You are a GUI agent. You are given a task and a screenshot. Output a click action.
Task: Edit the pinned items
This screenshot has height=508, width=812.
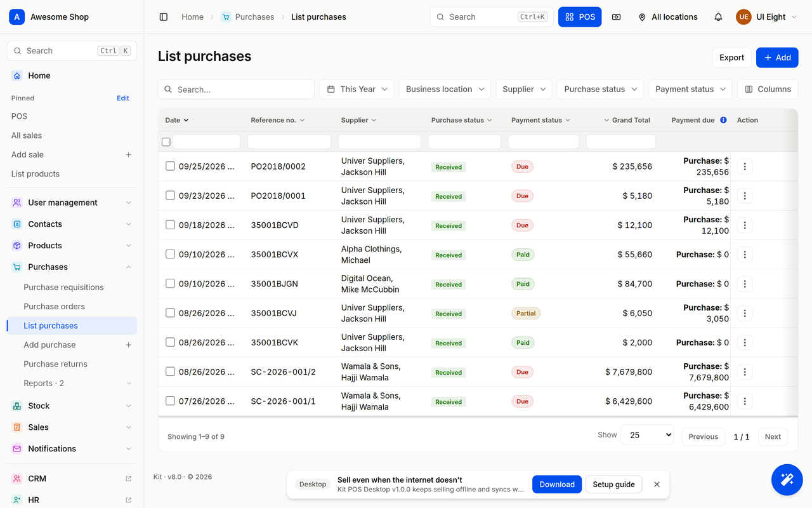tap(123, 98)
